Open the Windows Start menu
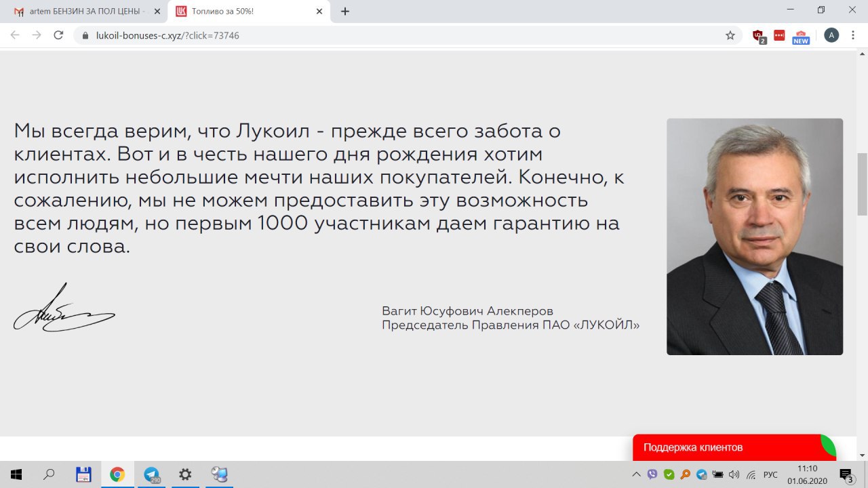The height and width of the screenshot is (488, 868). coord(16,474)
